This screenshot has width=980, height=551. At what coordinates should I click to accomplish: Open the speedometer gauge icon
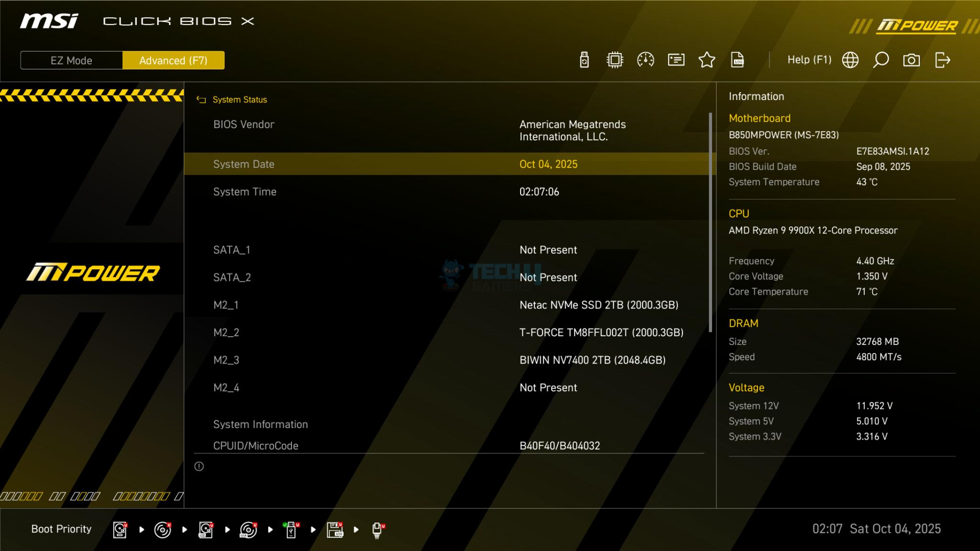[646, 60]
